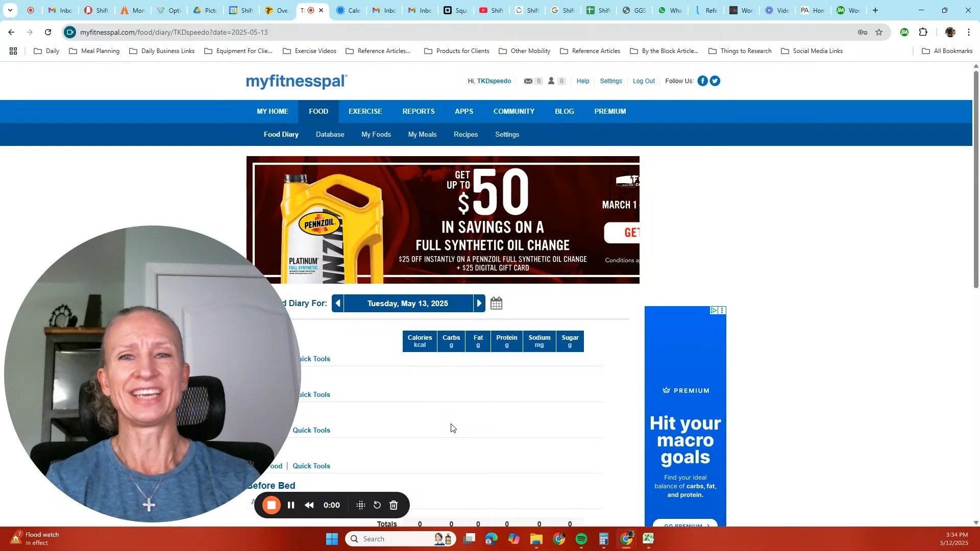980x551 pixels.
Task: Open MyFitnessPal Twitter page icon
Action: [715, 81]
